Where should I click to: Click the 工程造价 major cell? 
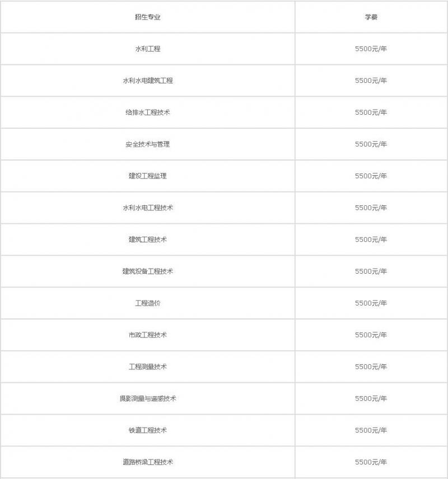coord(148,303)
